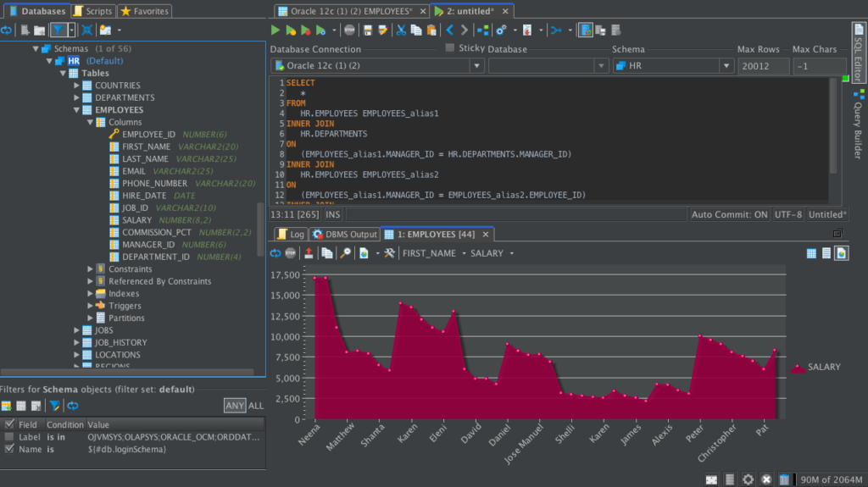The width and height of the screenshot is (868, 487).
Task: Toggle the filter header Field checkbox
Action: 9,424
